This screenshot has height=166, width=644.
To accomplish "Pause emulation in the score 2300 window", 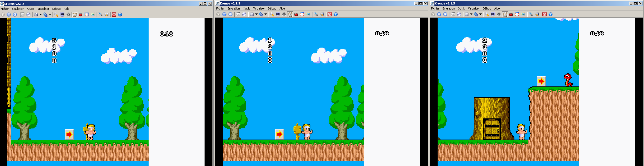I will (x=439, y=14).
